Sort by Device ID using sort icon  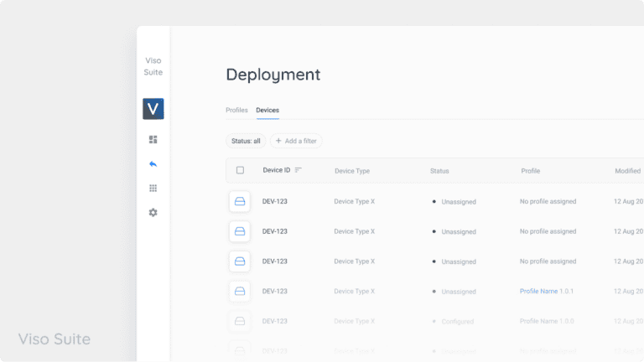tap(299, 170)
